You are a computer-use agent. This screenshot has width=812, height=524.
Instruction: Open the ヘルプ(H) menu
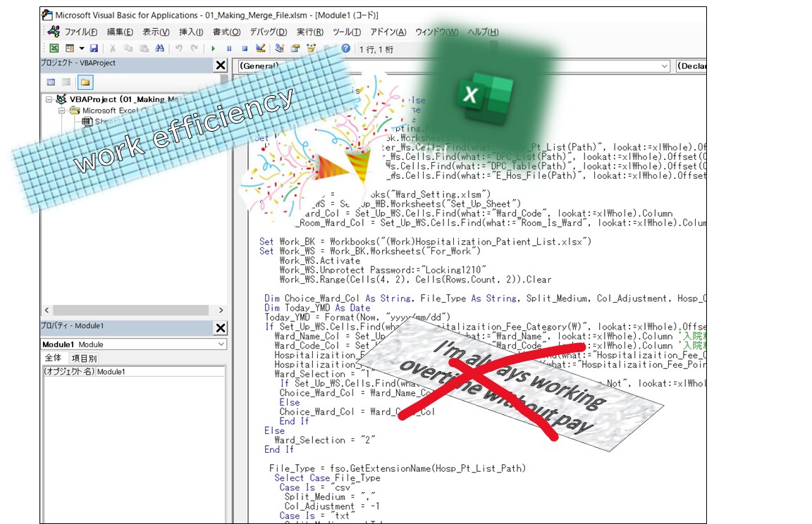[483, 32]
